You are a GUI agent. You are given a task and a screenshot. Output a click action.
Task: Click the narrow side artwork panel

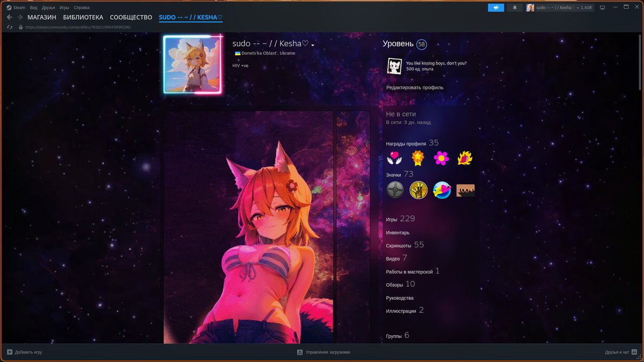tap(353, 227)
